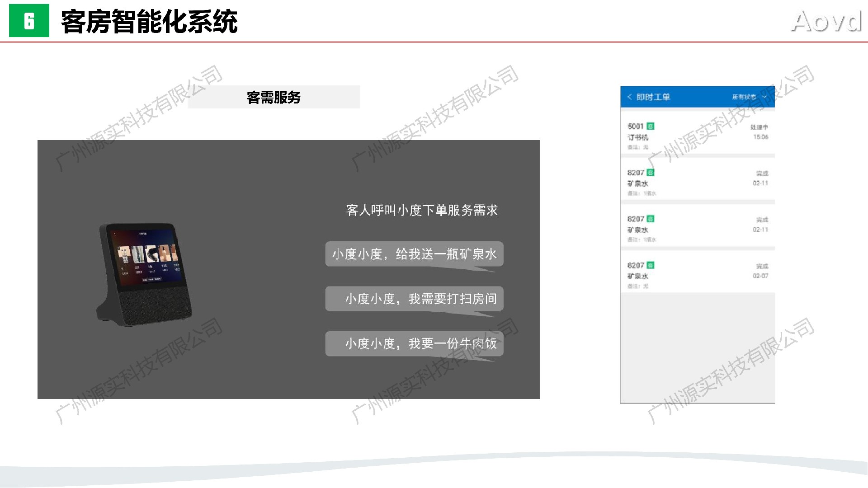The height and width of the screenshot is (488, 868).
Task: Click the green tag icon of the 02-07 order
Action: click(651, 265)
